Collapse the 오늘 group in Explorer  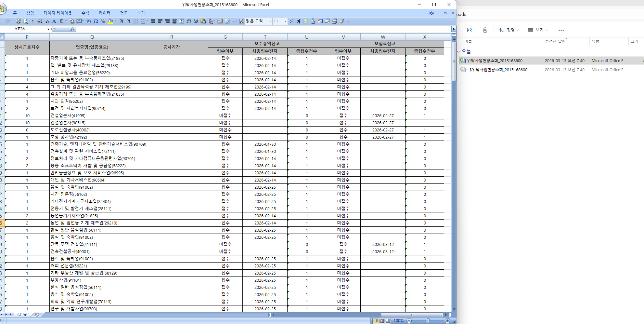tap(458, 51)
